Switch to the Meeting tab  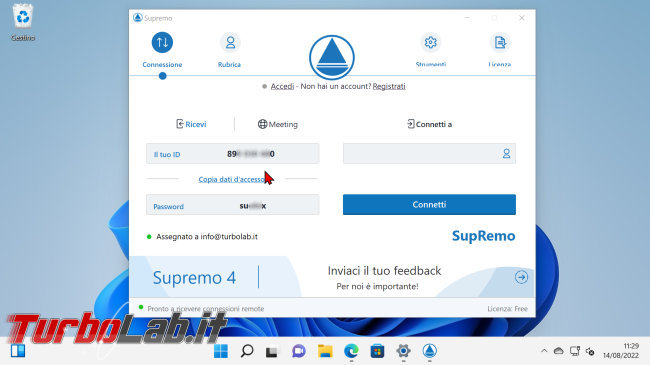coord(278,124)
